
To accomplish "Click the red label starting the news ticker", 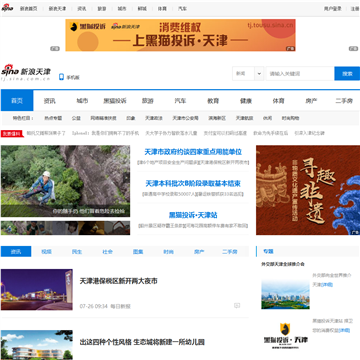I will pos(12,133).
